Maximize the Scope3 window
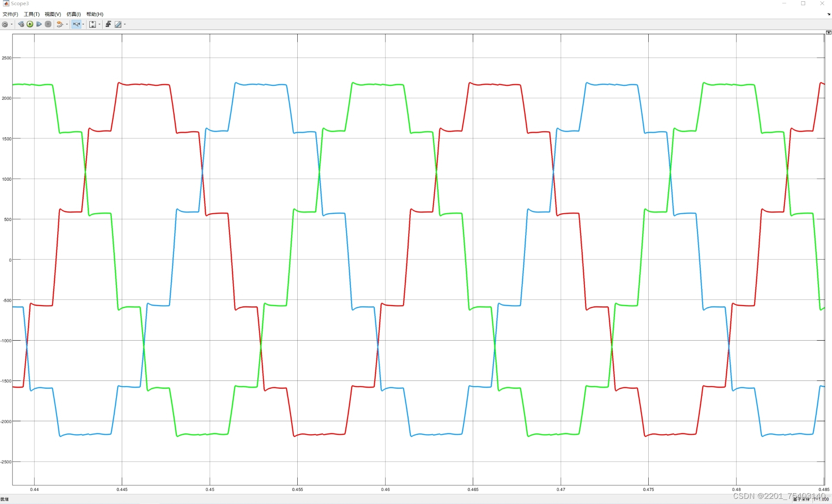832x504 pixels. (803, 3)
